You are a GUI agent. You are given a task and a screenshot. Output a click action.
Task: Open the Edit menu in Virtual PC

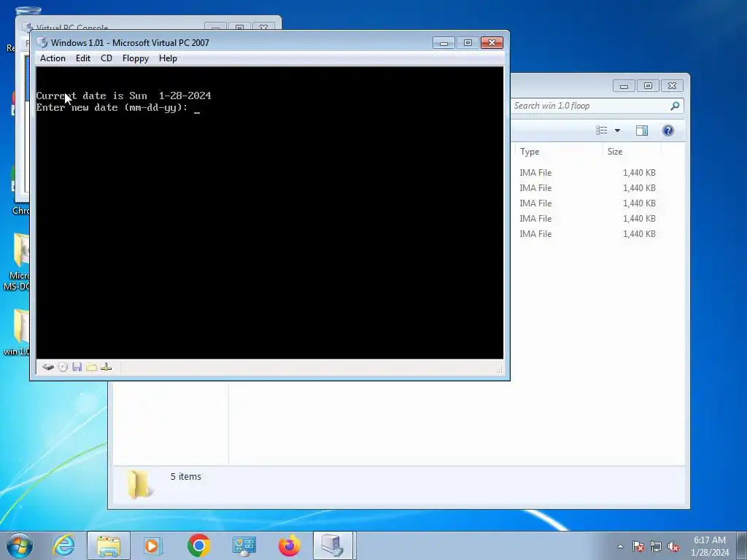coord(83,58)
